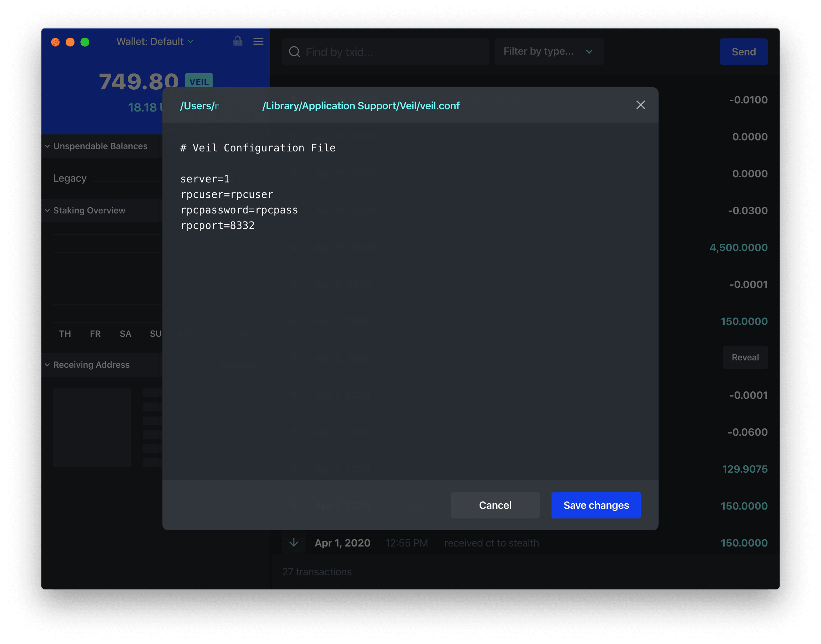
Task: Click the -0.0600 transaction amount
Action: tap(748, 432)
